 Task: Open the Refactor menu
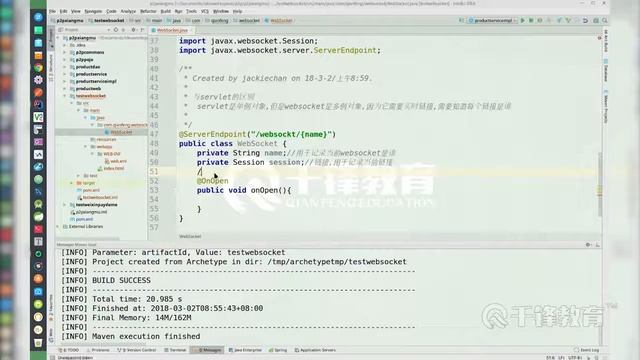point(148,11)
